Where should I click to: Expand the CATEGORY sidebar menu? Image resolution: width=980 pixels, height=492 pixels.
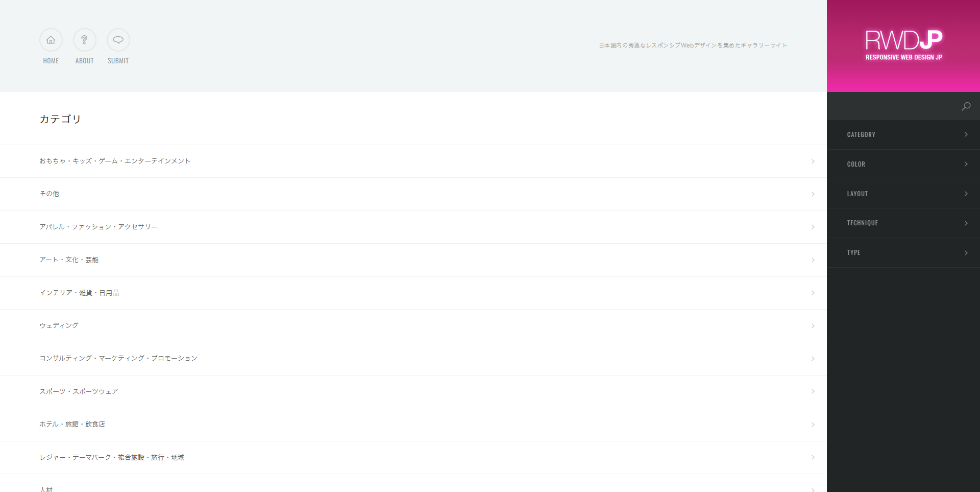903,135
